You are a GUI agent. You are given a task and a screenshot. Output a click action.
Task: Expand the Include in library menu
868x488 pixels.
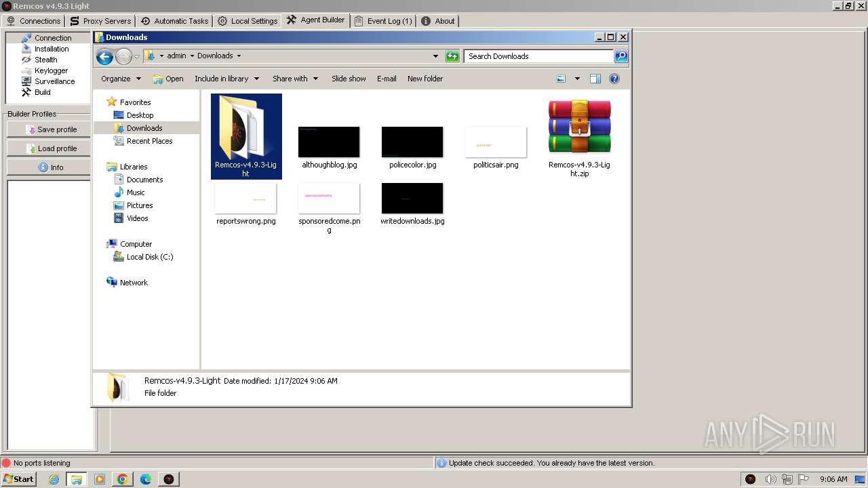226,79
